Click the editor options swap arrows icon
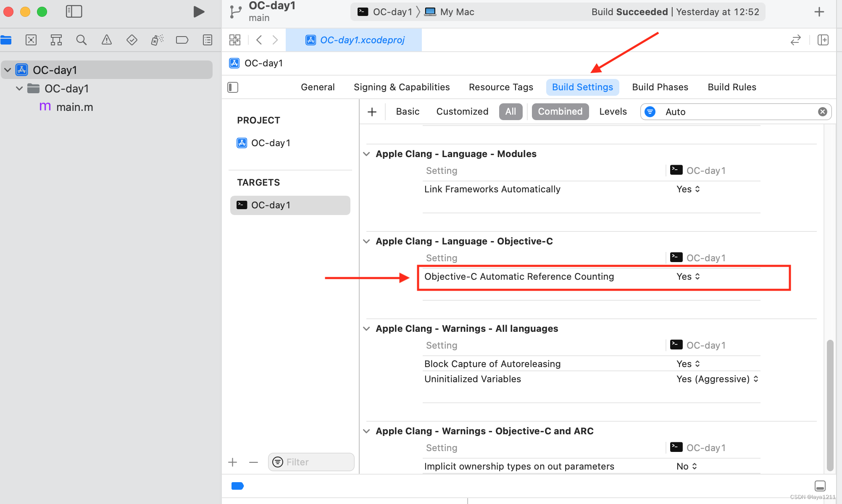Viewport: 842px width, 504px height. click(796, 40)
